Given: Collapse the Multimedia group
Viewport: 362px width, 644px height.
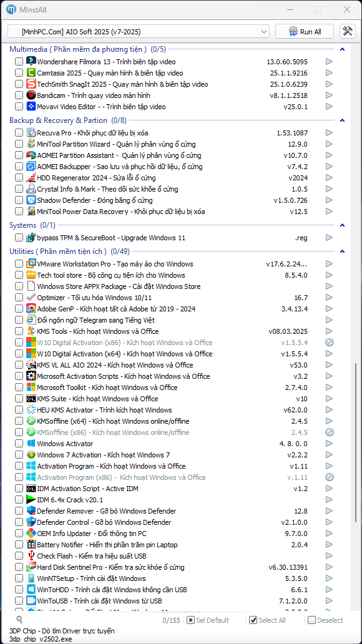Looking at the screenshot, I should (x=342, y=50).
